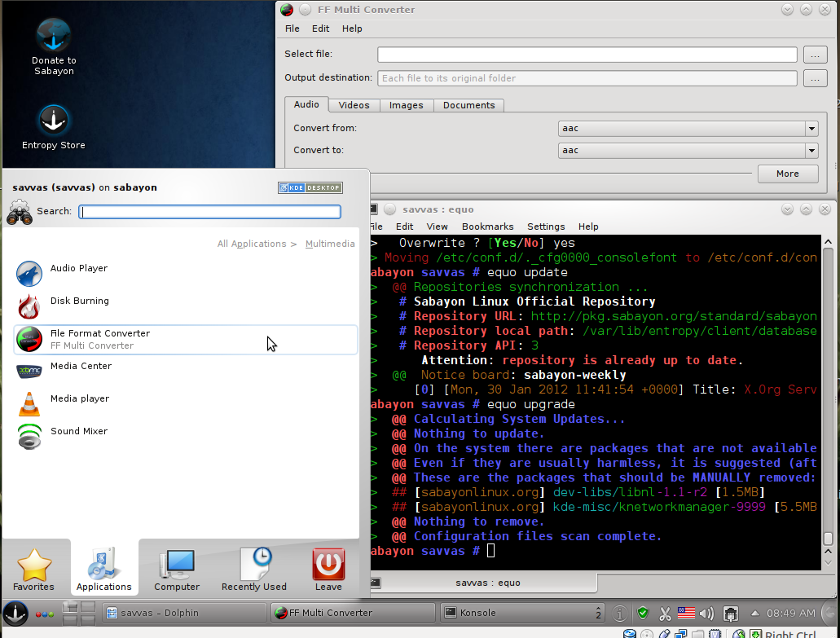Launch Disk Burning from the menu
This screenshot has width=840, height=638.
[x=79, y=301]
